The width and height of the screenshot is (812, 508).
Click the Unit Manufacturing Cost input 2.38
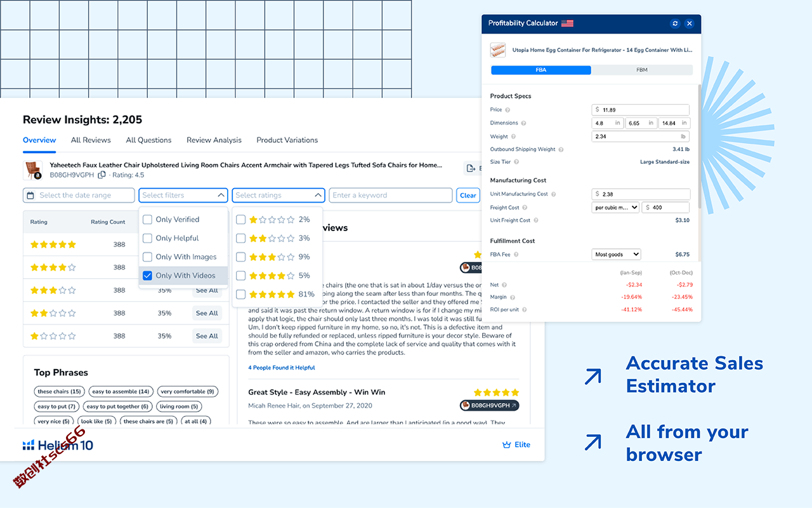click(641, 194)
